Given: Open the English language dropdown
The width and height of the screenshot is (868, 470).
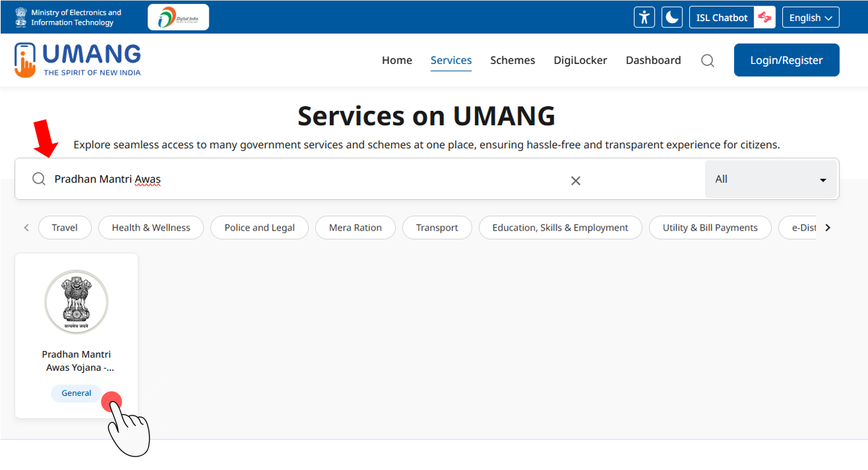Looking at the screenshot, I should [x=810, y=17].
